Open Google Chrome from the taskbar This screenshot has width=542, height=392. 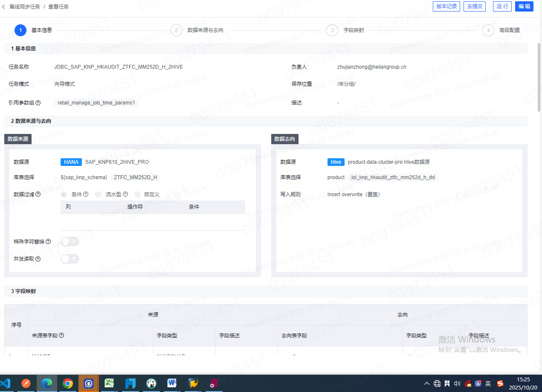point(67,383)
